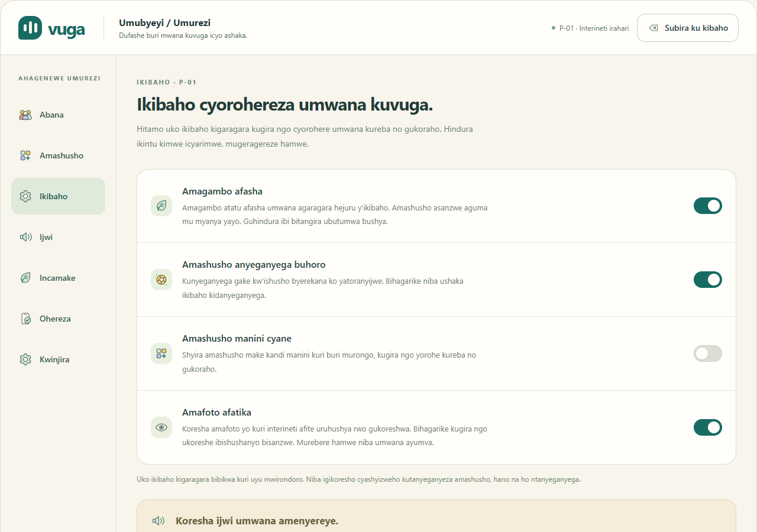Click the Koresha ijwi umwana amenyereye heading

point(257,521)
